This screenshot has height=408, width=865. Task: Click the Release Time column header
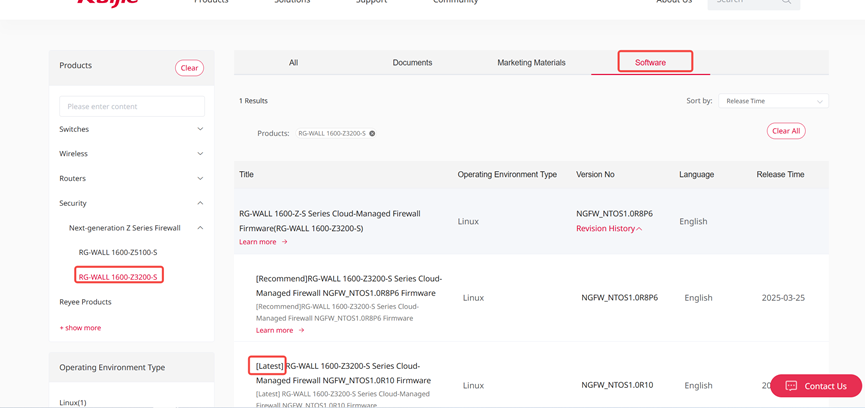(x=780, y=174)
